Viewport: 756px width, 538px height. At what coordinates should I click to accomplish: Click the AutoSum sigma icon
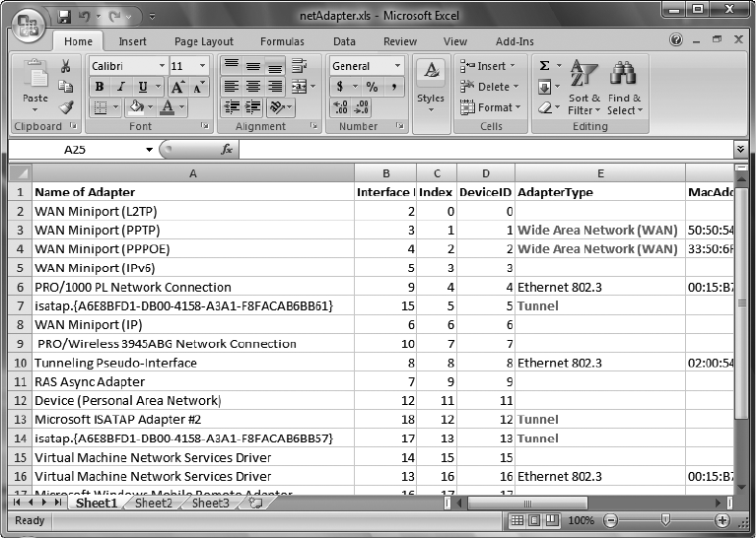pos(544,66)
